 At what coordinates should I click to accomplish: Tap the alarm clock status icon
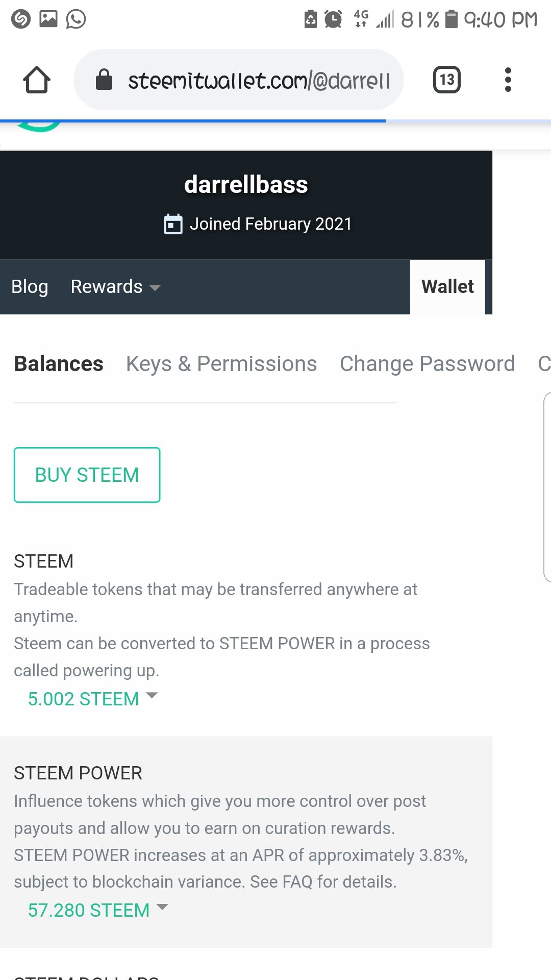tap(333, 19)
